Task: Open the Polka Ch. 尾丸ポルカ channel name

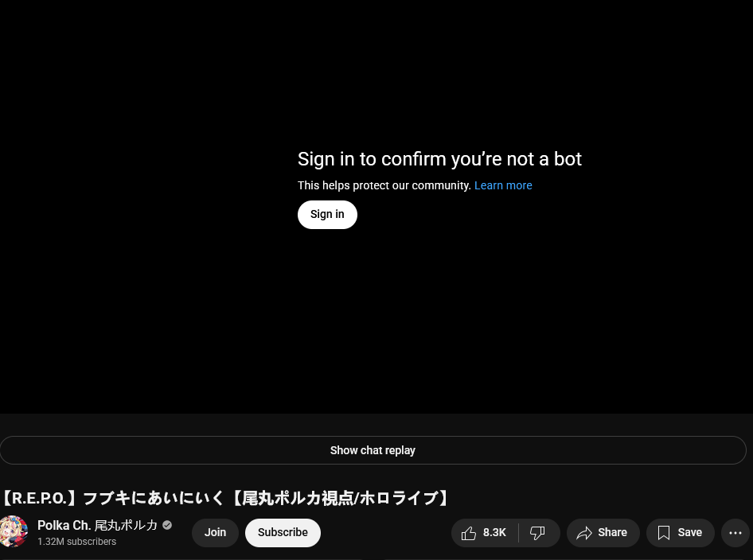Action: point(97,526)
